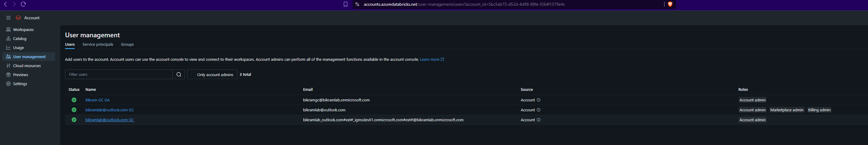
Task: Follow the Learn more link
Action: click(430, 60)
